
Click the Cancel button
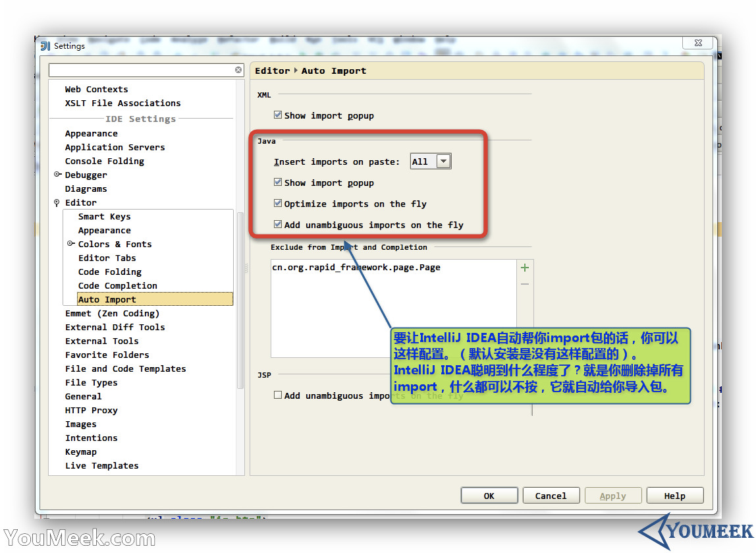click(551, 496)
